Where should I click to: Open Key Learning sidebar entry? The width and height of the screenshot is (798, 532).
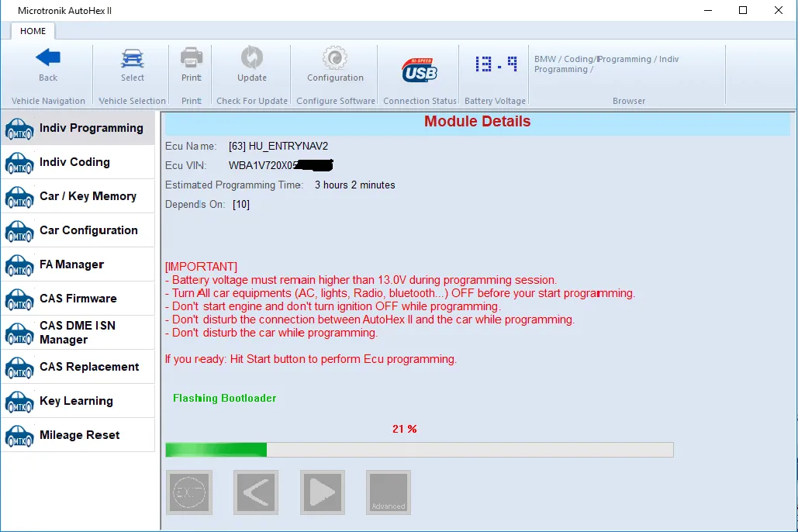[x=78, y=401]
